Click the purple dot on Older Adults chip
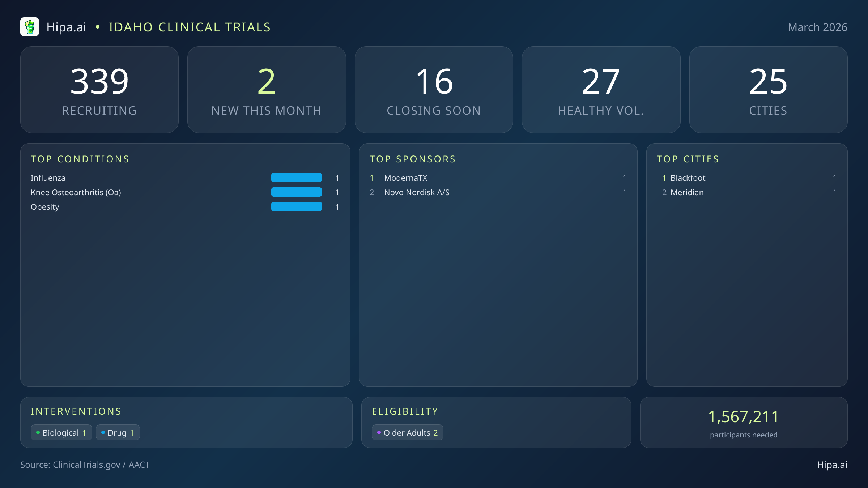The width and height of the screenshot is (868, 488). [x=379, y=432]
